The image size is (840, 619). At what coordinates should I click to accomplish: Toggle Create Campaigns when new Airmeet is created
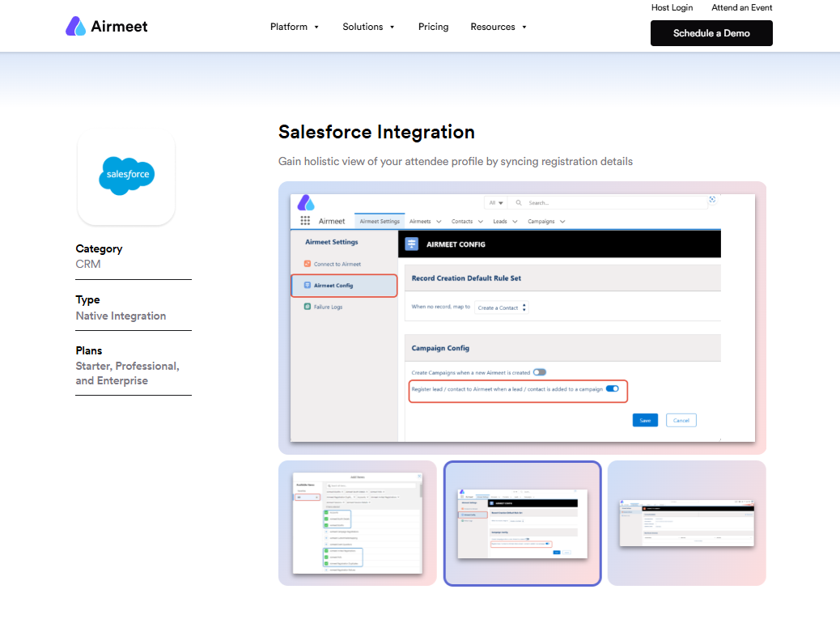click(x=539, y=372)
